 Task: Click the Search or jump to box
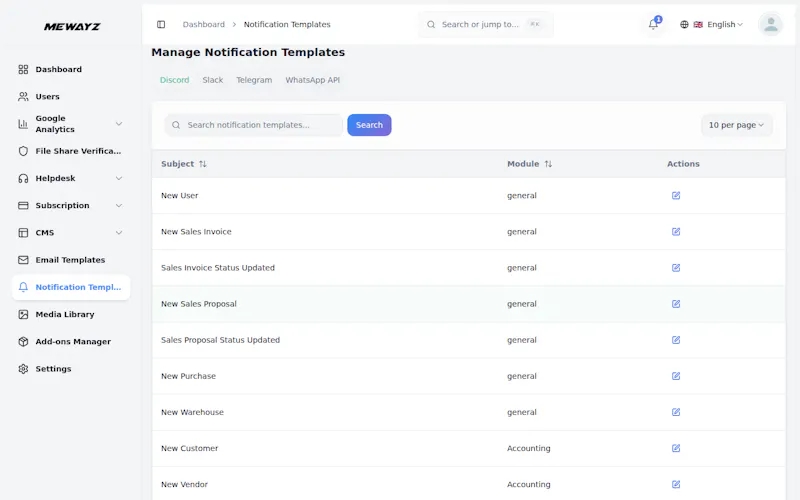tap(486, 24)
